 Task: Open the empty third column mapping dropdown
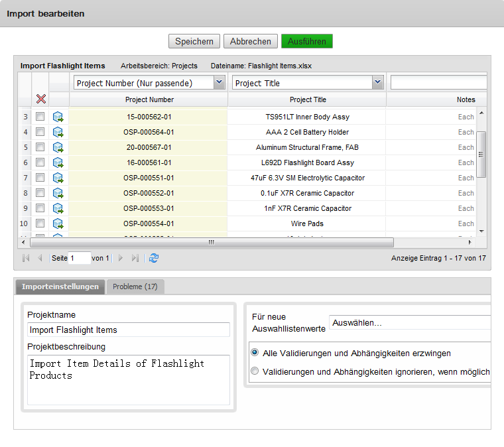click(438, 83)
